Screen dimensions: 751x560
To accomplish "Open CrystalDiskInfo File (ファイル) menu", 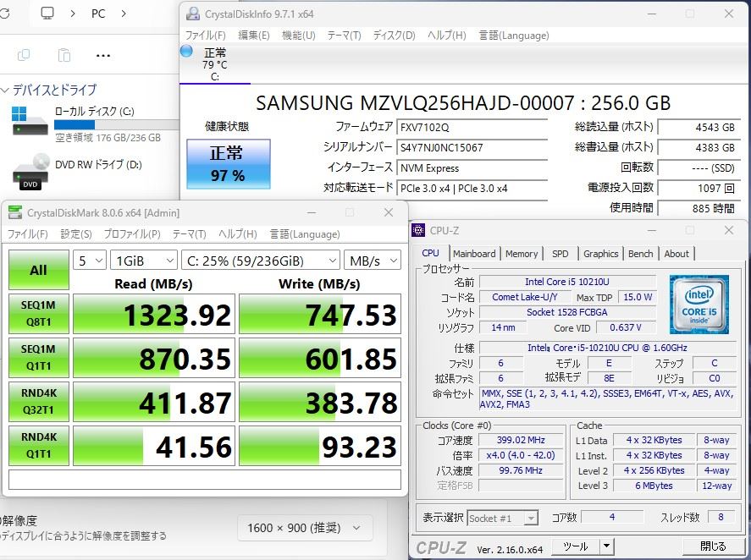I will coord(206,36).
